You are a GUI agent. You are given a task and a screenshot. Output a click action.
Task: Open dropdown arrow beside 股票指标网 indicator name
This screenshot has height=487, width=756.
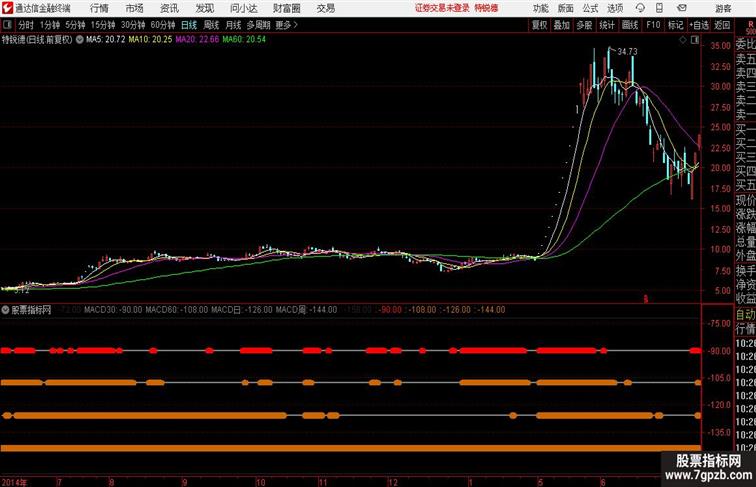coord(5,310)
